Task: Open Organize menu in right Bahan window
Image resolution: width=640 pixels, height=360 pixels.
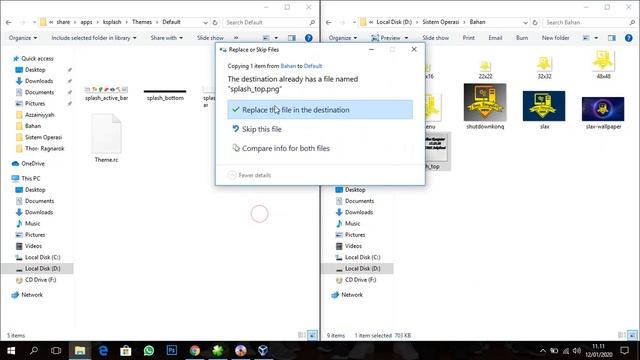Action: point(343,38)
